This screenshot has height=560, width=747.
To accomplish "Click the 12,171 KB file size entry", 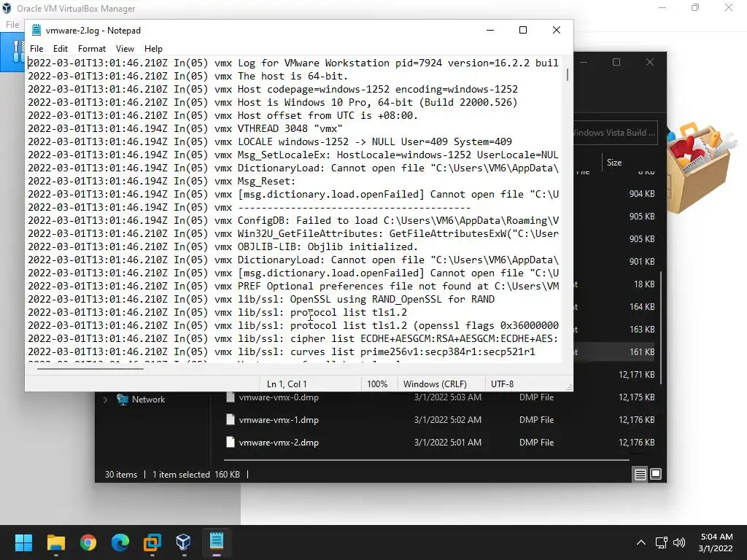I will click(x=636, y=375).
